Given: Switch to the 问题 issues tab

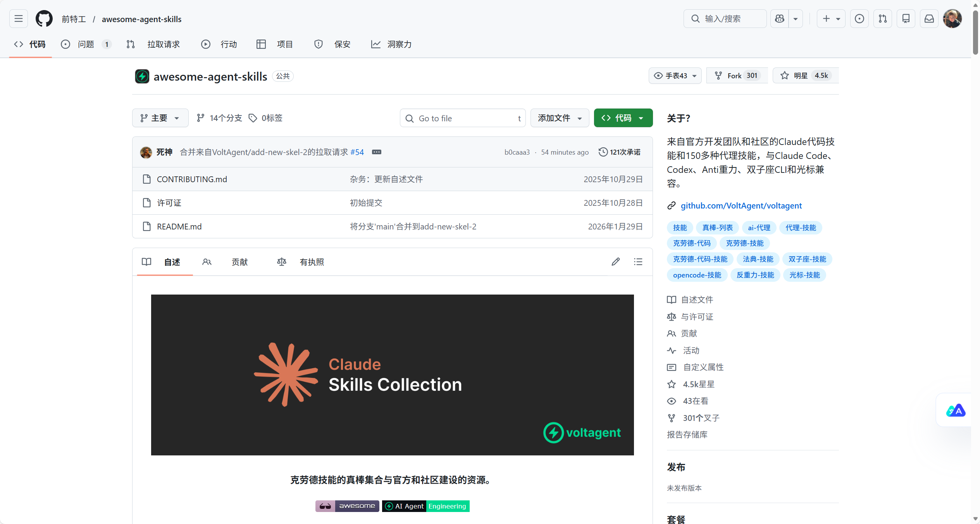Looking at the screenshot, I should (x=86, y=44).
